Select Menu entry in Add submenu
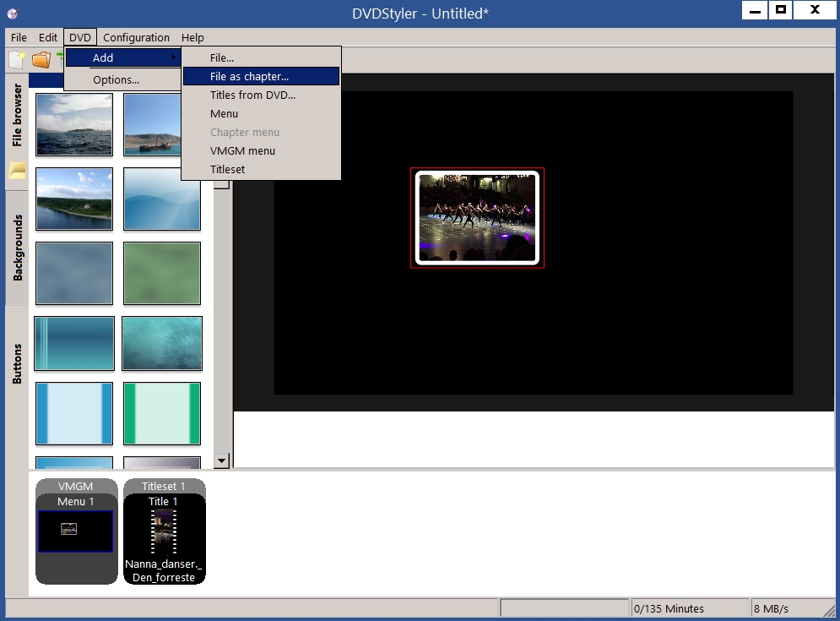 tap(261, 114)
